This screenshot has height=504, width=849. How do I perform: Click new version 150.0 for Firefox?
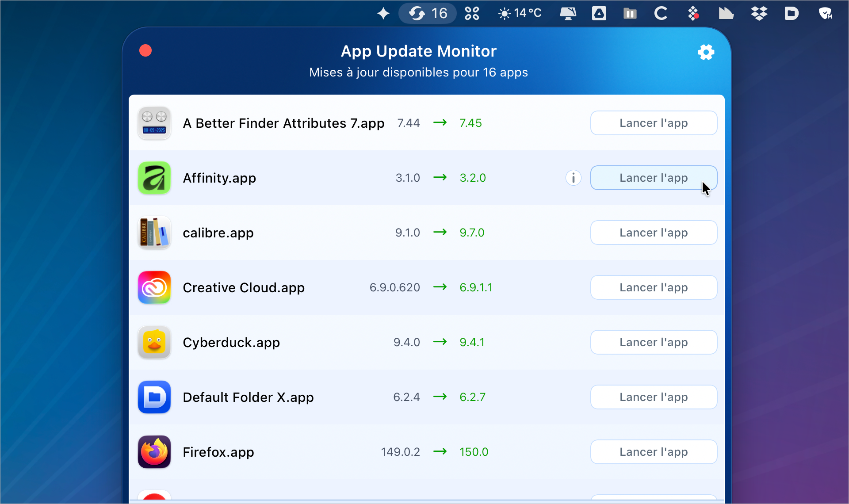(x=474, y=452)
